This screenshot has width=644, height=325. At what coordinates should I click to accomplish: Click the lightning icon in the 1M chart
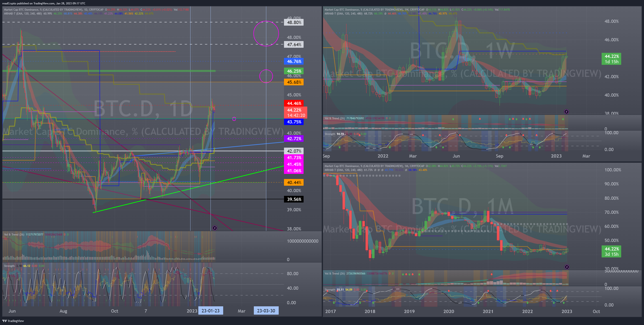click(567, 267)
